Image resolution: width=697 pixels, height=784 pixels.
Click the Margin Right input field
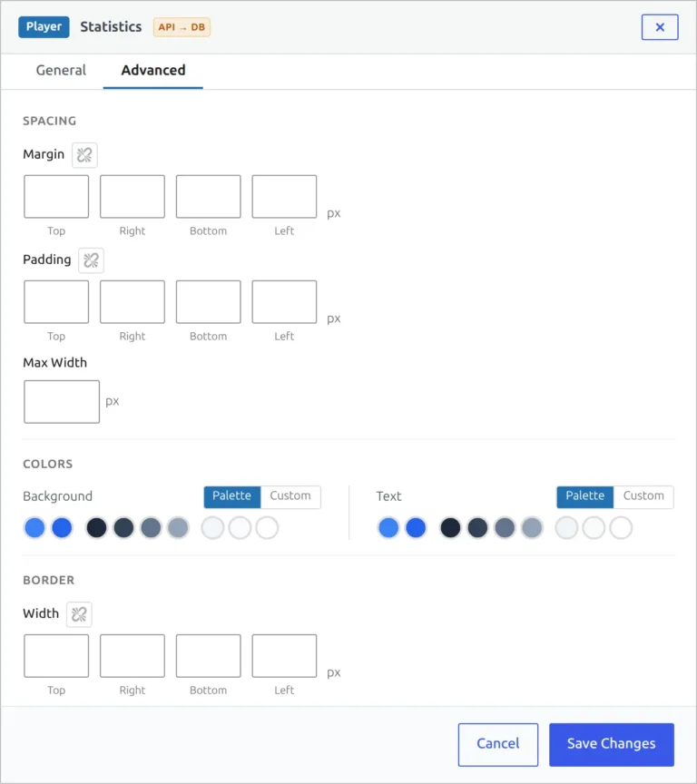tap(133, 197)
